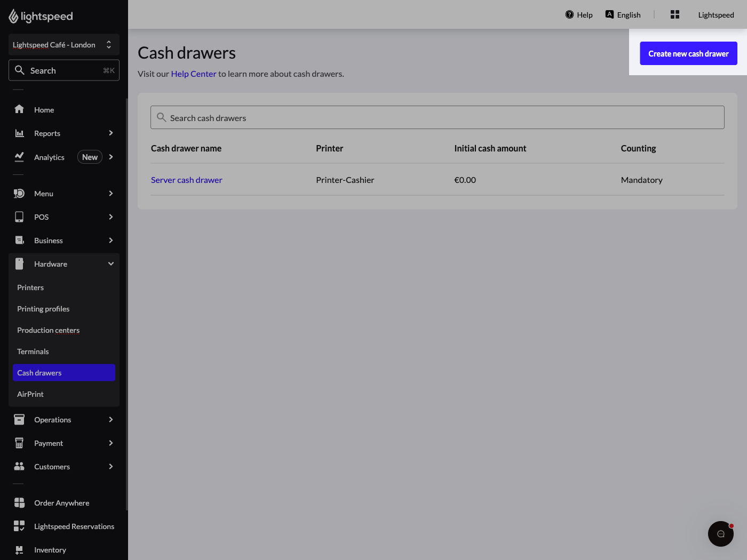Click the apps grid icon near Lightspeed
The image size is (747, 560).
(x=674, y=14)
